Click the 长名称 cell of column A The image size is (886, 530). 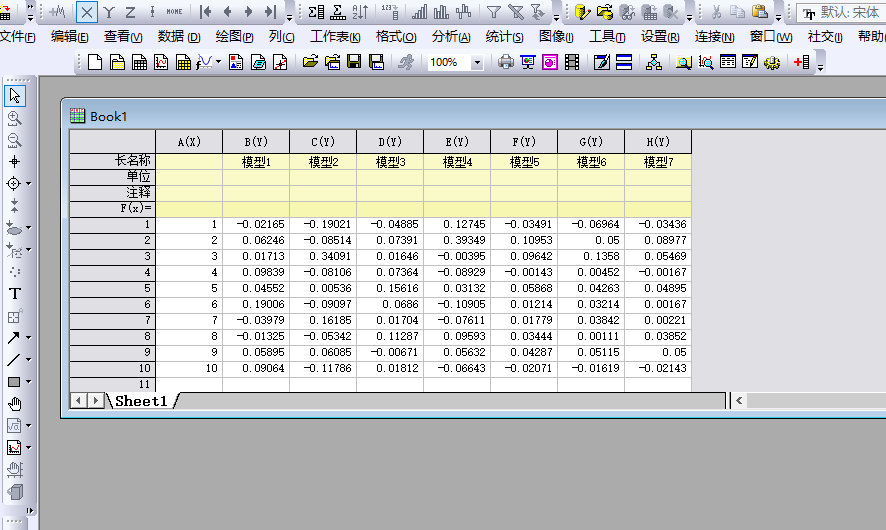(189, 160)
